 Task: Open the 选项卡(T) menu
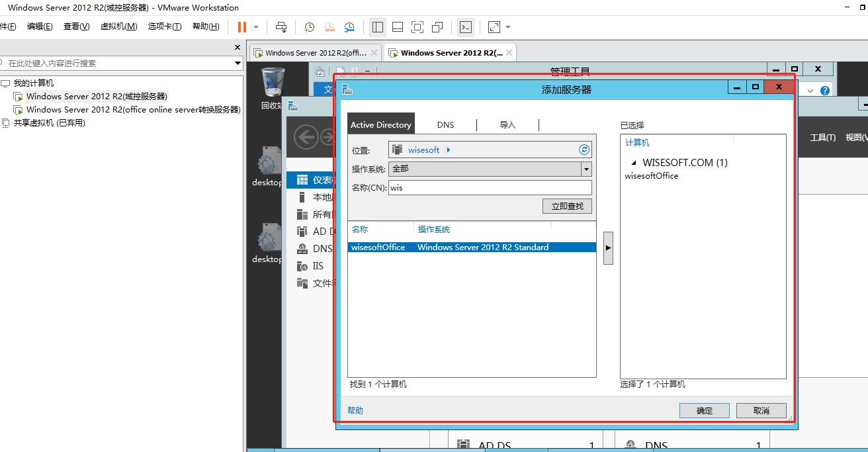click(165, 26)
